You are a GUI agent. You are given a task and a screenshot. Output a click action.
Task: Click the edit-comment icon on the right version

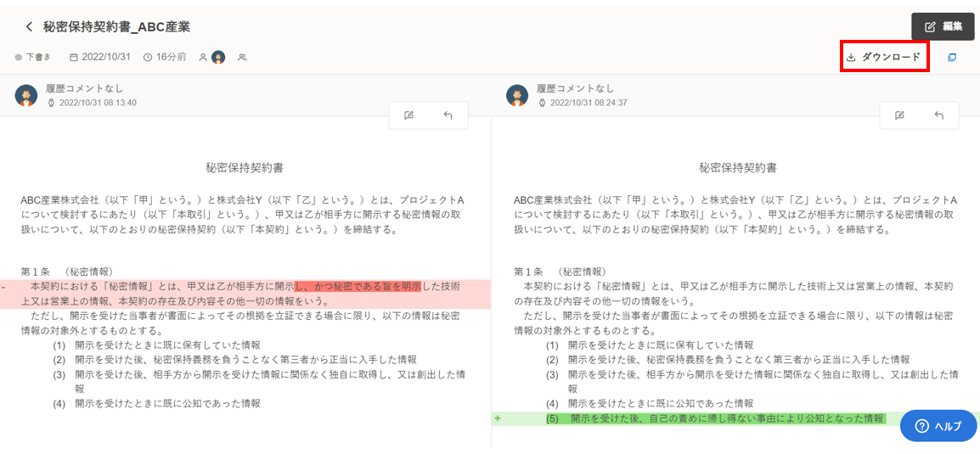pos(900,115)
